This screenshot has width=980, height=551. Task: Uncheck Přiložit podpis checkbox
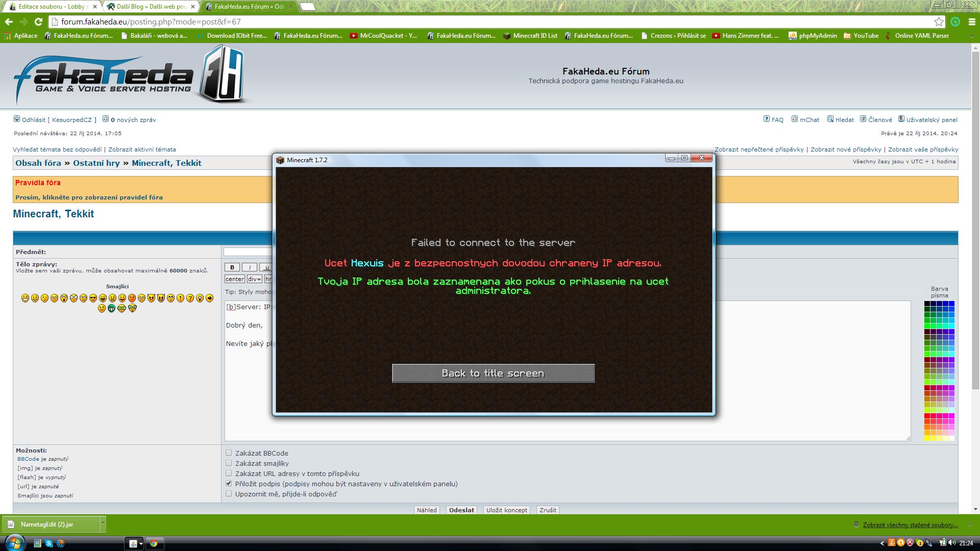click(x=229, y=483)
